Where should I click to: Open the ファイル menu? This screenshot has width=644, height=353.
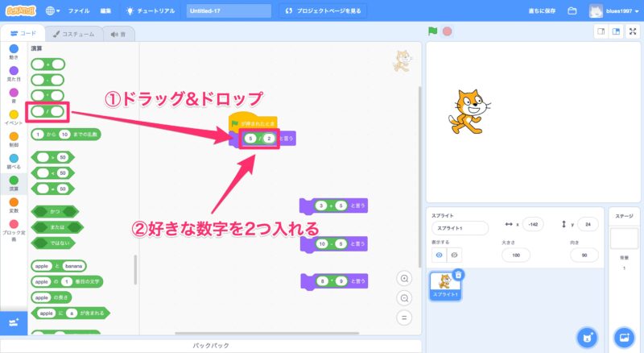[x=79, y=11]
